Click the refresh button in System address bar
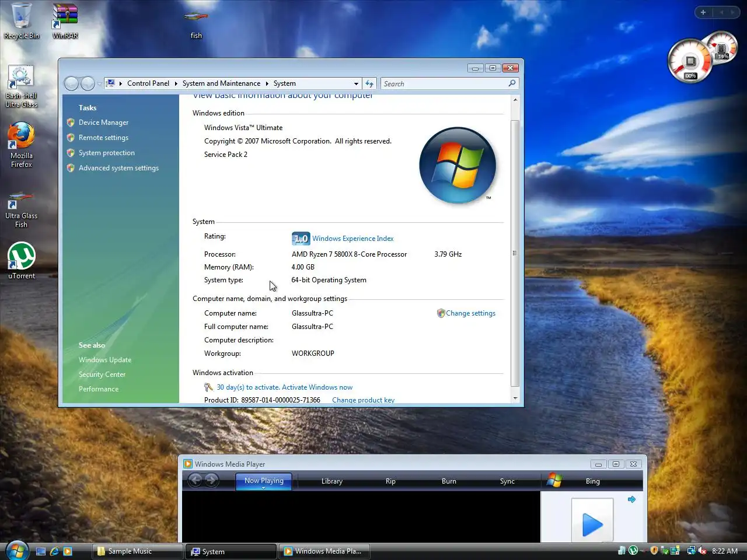Image resolution: width=747 pixels, height=560 pixels. [x=369, y=83]
